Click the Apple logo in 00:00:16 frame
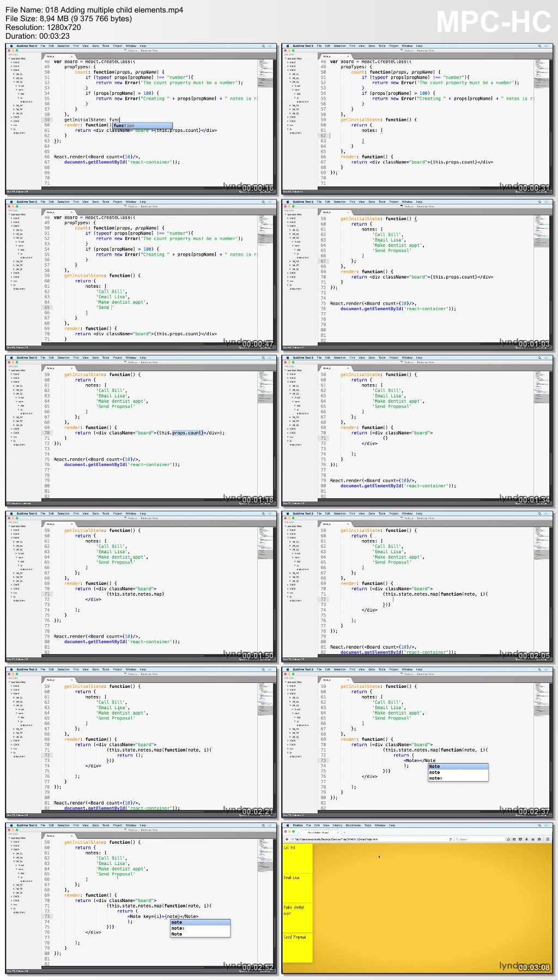Image resolution: width=558 pixels, height=980 pixels. pyautogui.click(x=11, y=46)
